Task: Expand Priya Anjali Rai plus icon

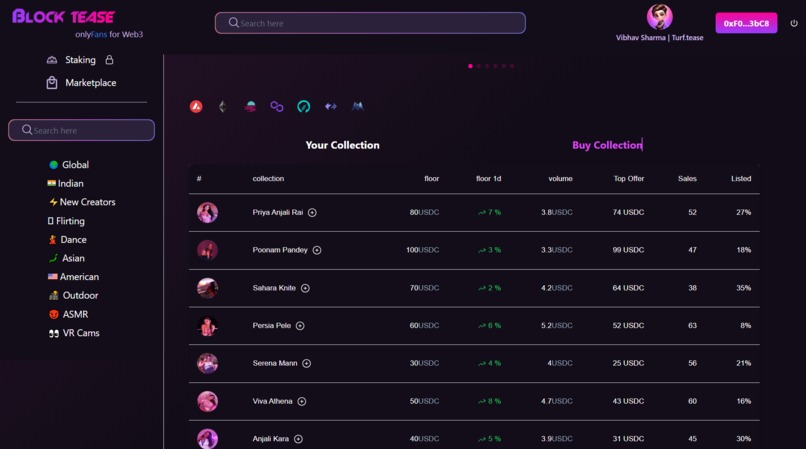Action: coord(312,212)
